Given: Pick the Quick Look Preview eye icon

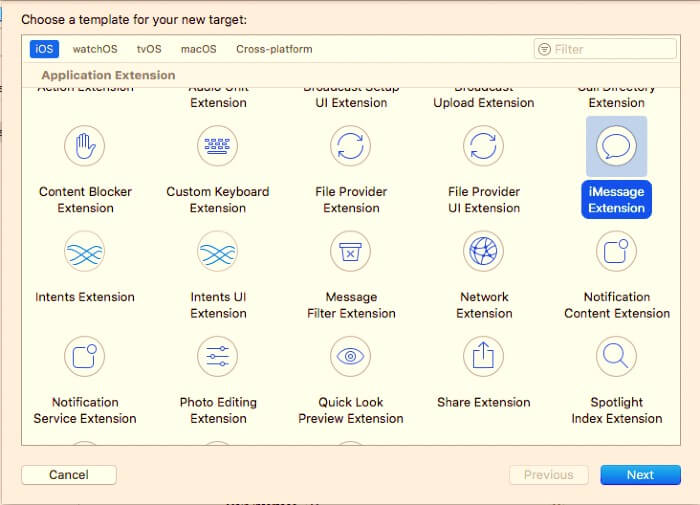Looking at the screenshot, I should (x=350, y=357).
